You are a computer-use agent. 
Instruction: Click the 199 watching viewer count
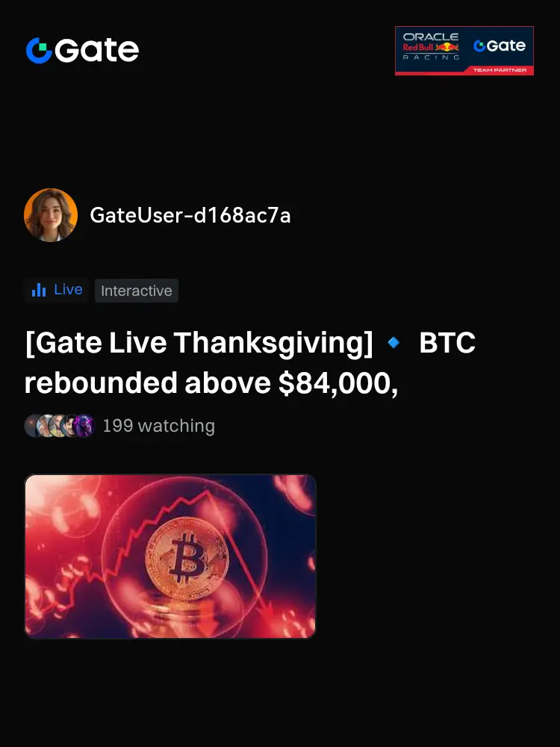coord(158,426)
